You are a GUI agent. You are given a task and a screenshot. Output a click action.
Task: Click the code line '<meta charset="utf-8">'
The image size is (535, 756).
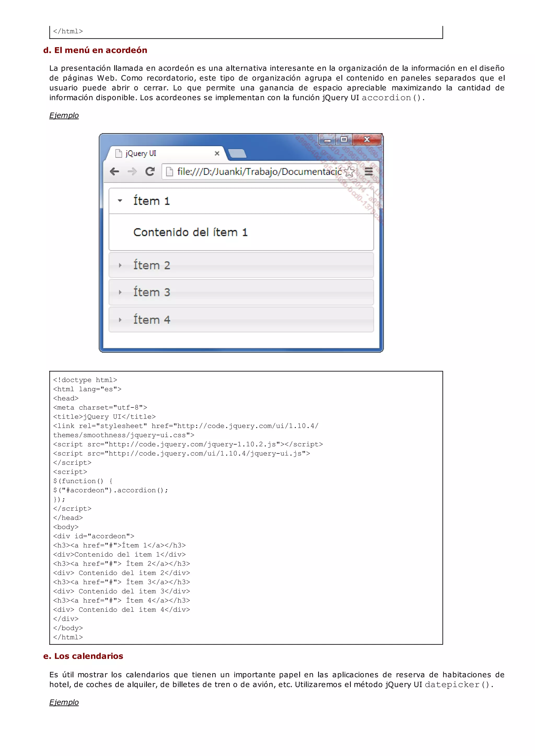(100, 408)
